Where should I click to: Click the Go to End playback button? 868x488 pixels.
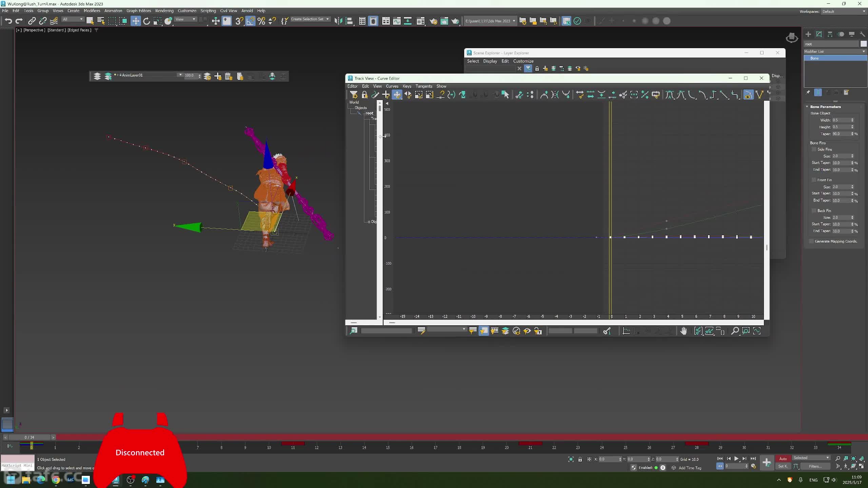pos(753,459)
